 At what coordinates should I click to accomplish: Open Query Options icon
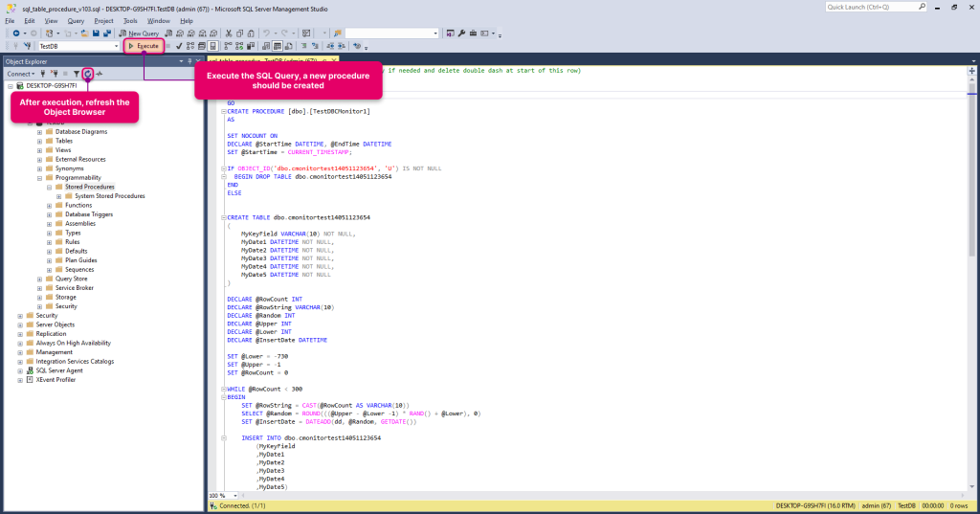201,46
